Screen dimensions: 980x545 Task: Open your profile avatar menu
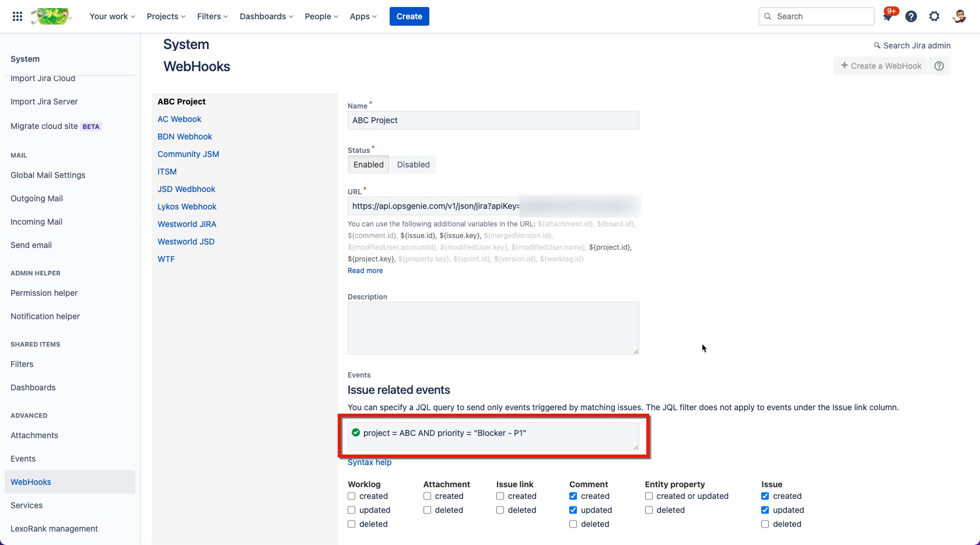958,16
